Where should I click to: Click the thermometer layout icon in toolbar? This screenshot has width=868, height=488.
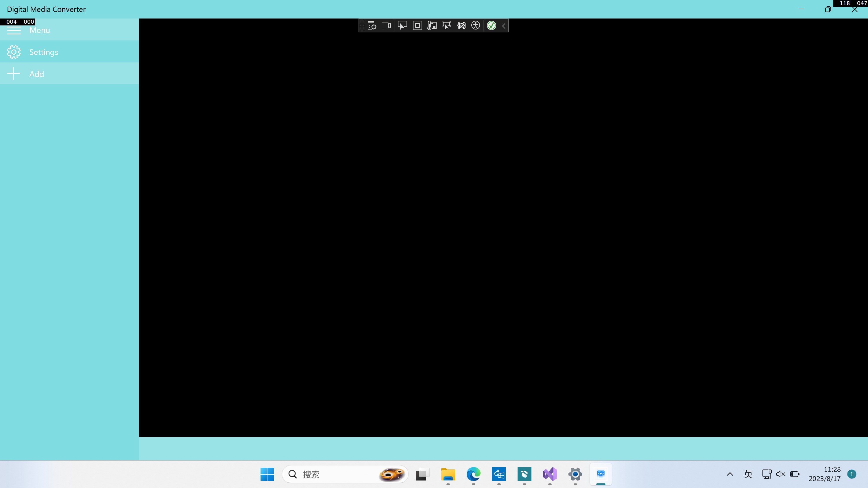(x=432, y=26)
